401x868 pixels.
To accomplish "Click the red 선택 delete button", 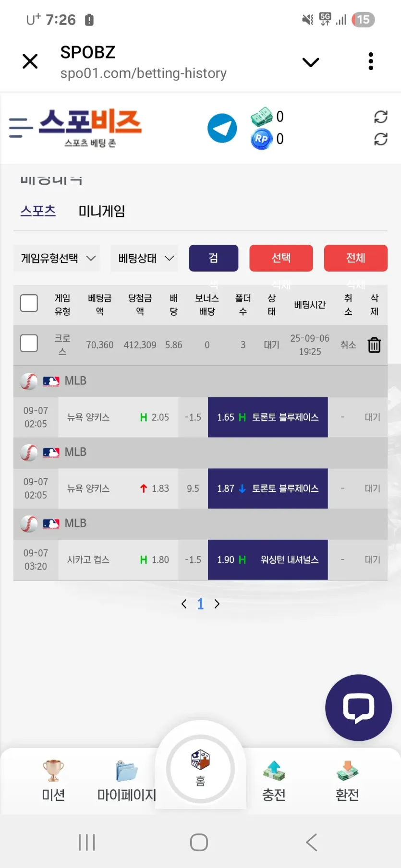I will (281, 258).
